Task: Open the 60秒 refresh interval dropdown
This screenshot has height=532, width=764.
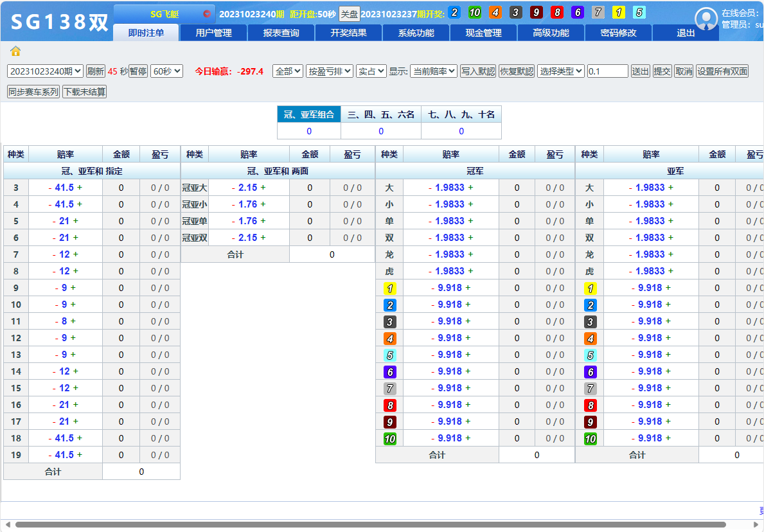Action: coord(166,71)
